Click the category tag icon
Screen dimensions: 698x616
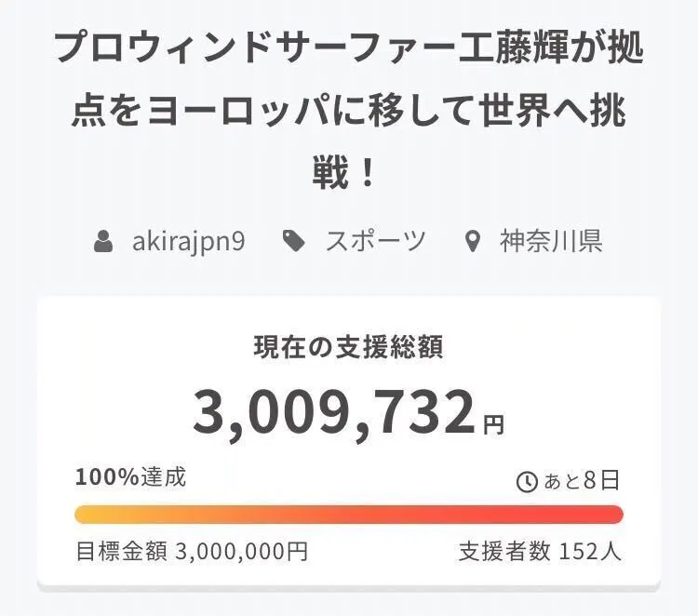click(x=294, y=242)
